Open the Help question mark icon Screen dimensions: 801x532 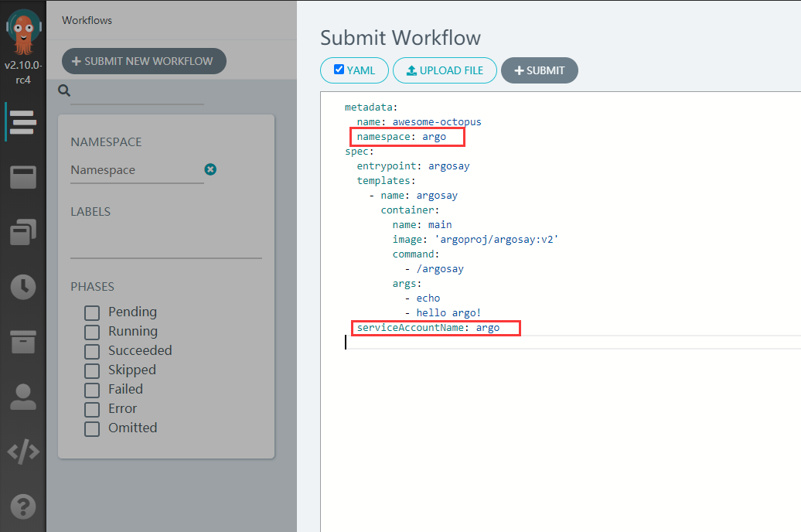pos(23,506)
